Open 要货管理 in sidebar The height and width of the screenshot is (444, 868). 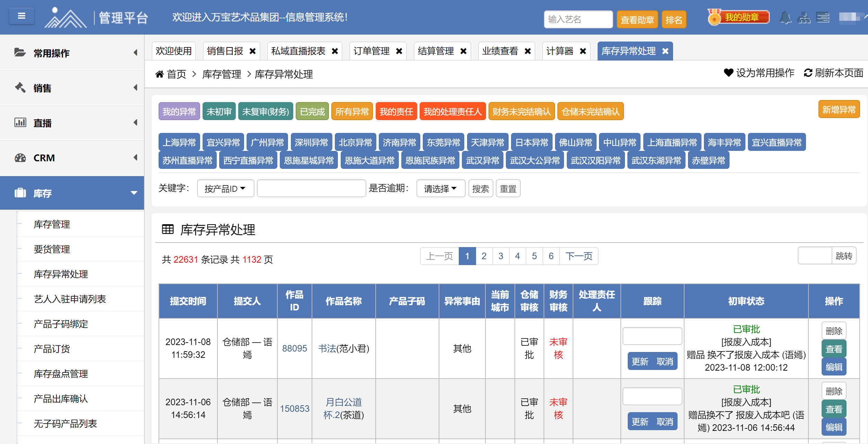point(52,249)
